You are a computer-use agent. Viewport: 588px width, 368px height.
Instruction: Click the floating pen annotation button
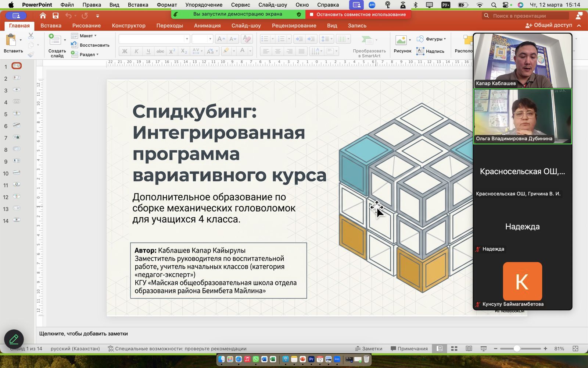tap(14, 339)
